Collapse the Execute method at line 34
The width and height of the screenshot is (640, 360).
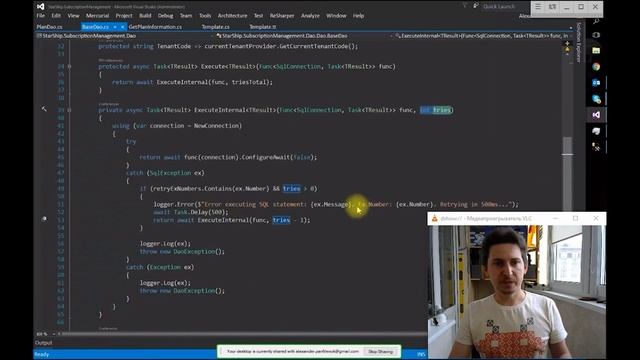[69, 66]
